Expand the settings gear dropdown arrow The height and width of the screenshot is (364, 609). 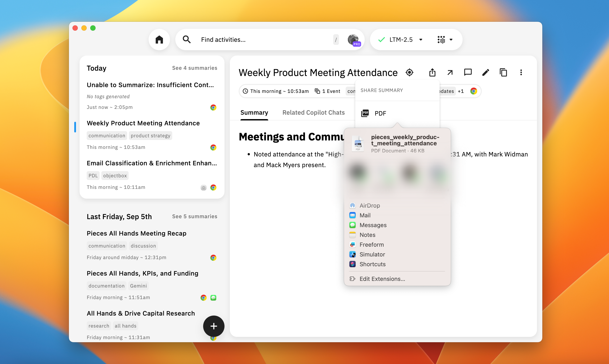[451, 40]
